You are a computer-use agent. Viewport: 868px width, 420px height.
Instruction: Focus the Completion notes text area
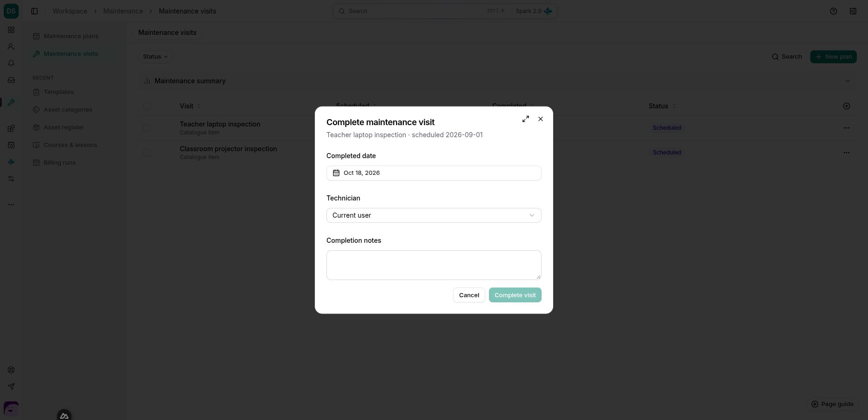(x=434, y=265)
